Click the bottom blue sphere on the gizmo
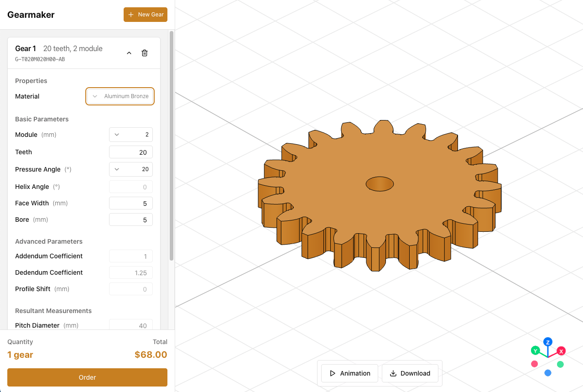The image size is (583, 392). tap(547, 373)
